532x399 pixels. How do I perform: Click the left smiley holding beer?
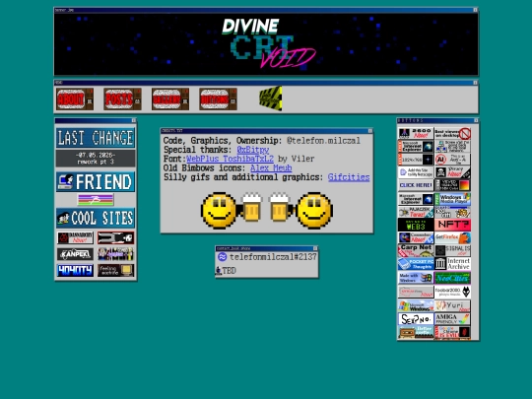point(232,211)
